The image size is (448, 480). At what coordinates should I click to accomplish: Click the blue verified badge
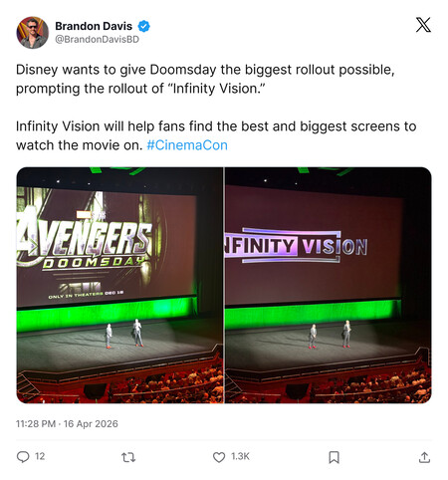point(143,26)
